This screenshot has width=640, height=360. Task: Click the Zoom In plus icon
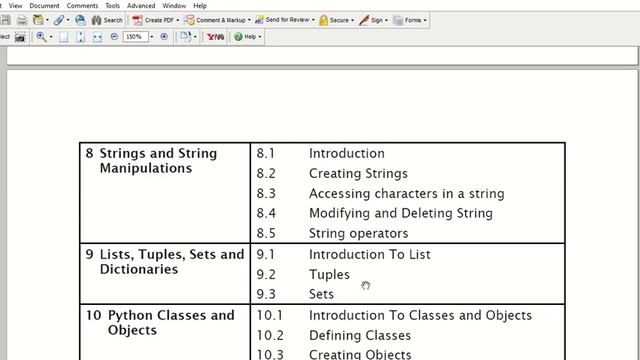(x=164, y=37)
